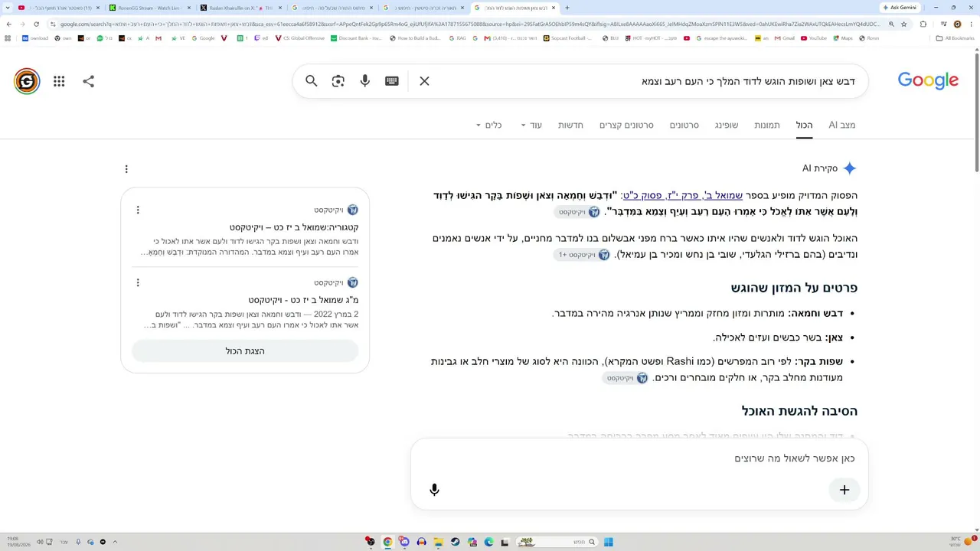Open the Chrome tab search dropdown
Image resolution: width=980 pixels, height=551 pixels.
pos(8,8)
